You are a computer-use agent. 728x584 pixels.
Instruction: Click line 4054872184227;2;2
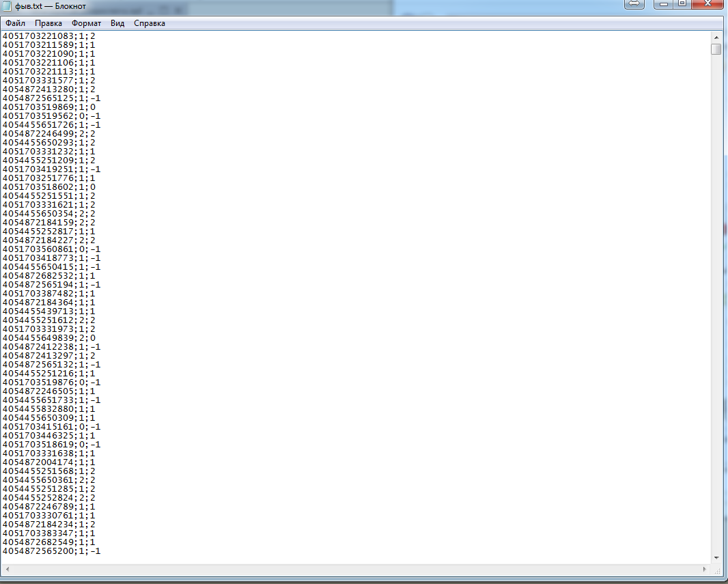[x=48, y=240]
